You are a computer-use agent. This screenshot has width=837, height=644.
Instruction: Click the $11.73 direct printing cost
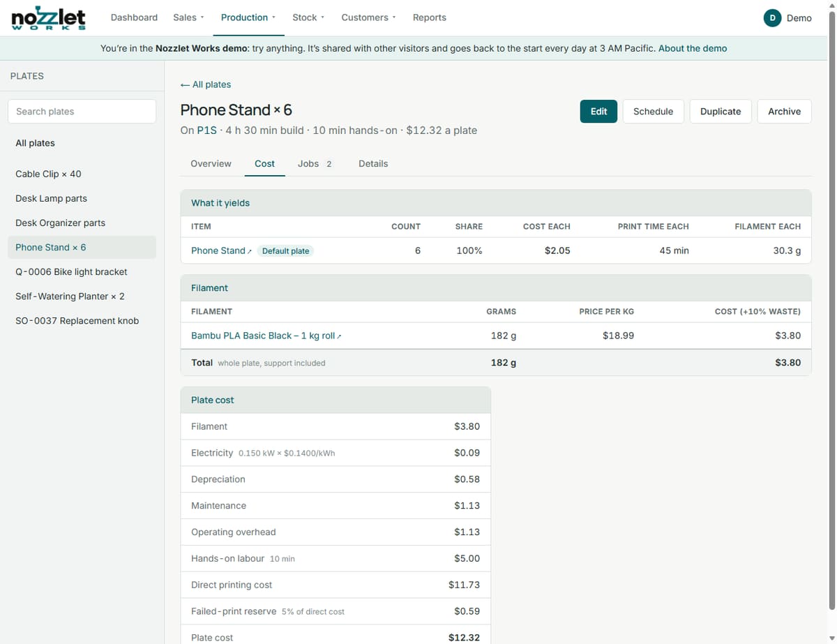464,585
